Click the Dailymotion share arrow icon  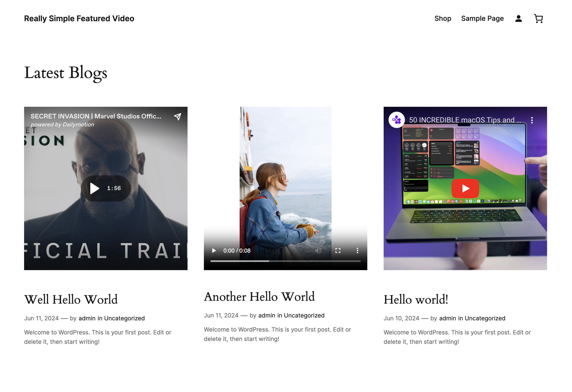click(x=177, y=116)
